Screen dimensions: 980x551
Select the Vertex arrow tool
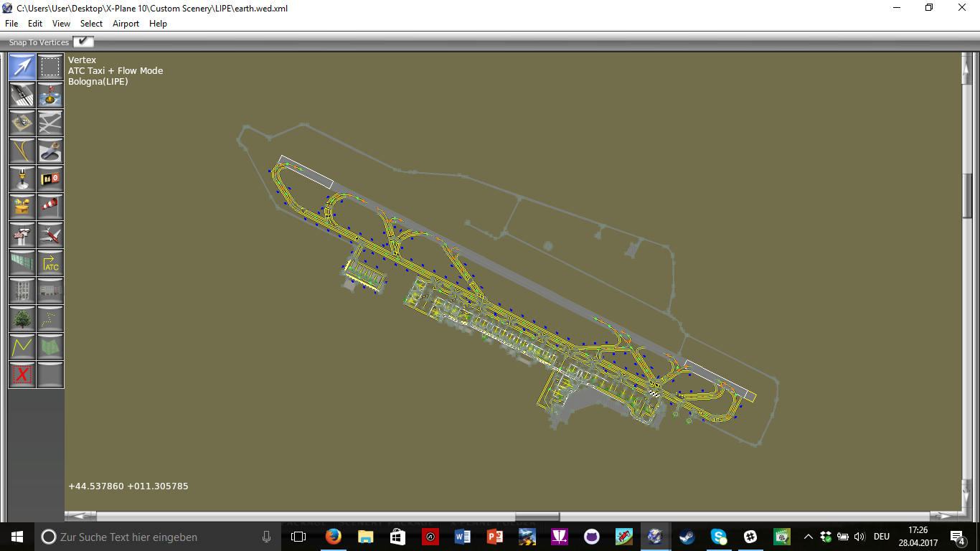click(22, 67)
